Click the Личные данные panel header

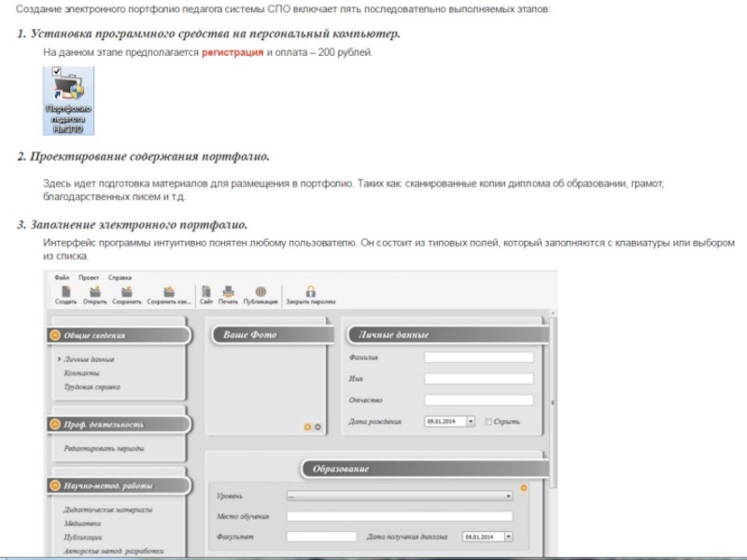pyautogui.click(x=448, y=335)
